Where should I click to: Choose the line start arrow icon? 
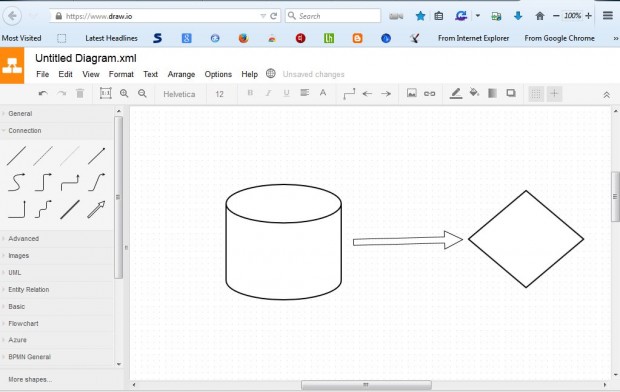(367, 94)
